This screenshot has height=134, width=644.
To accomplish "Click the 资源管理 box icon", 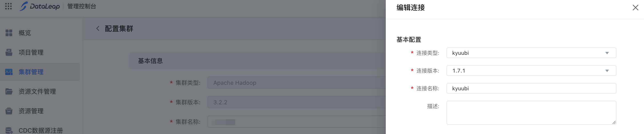I will click(9, 111).
